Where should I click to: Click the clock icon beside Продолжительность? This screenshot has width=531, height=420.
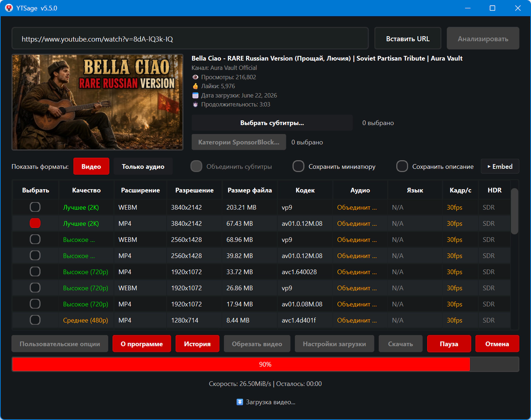[195, 105]
